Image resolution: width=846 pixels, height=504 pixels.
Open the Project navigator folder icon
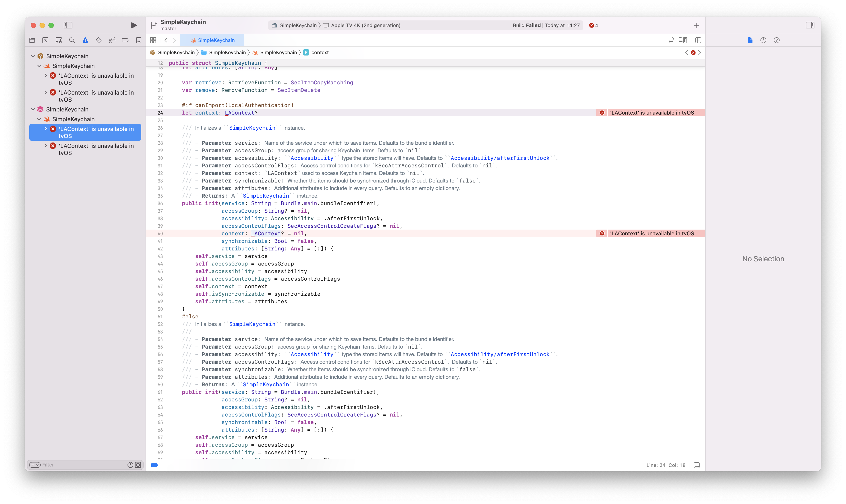[x=32, y=40]
